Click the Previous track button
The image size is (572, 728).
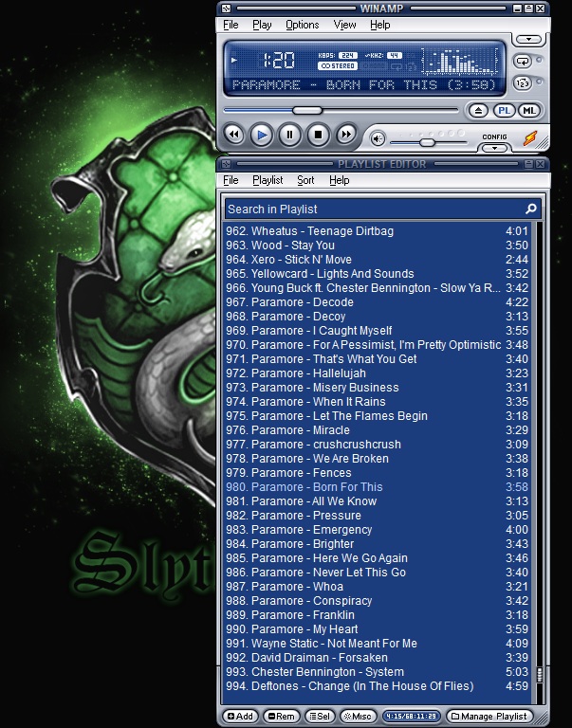[x=234, y=135]
